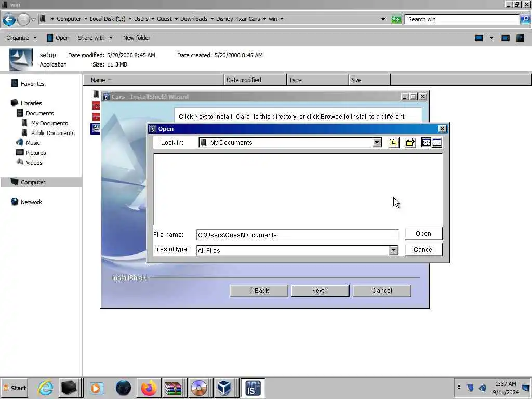Click volume icon in system tray
Screen dimensions: 532x399
pyautogui.click(x=483, y=388)
